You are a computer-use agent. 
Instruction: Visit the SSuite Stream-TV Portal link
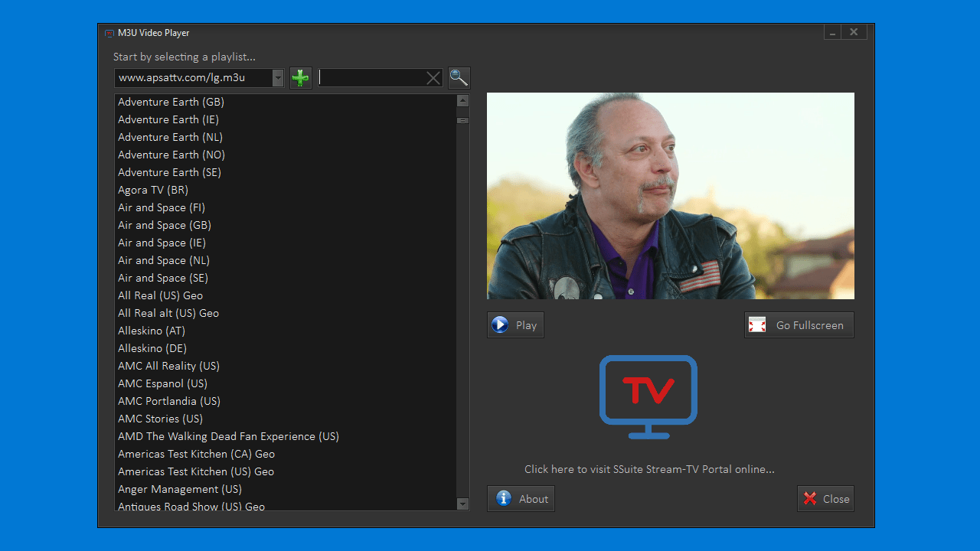click(x=648, y=469)
